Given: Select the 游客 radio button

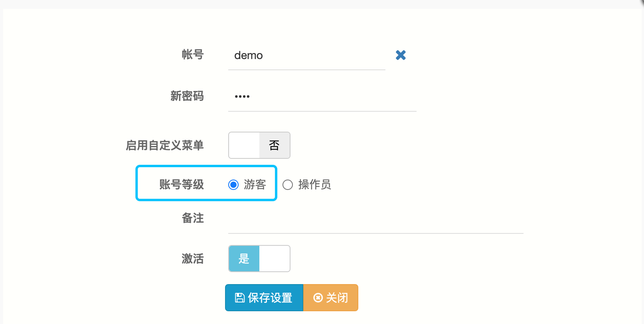Looking at the screenshot, I should click(x=233, y=185).
